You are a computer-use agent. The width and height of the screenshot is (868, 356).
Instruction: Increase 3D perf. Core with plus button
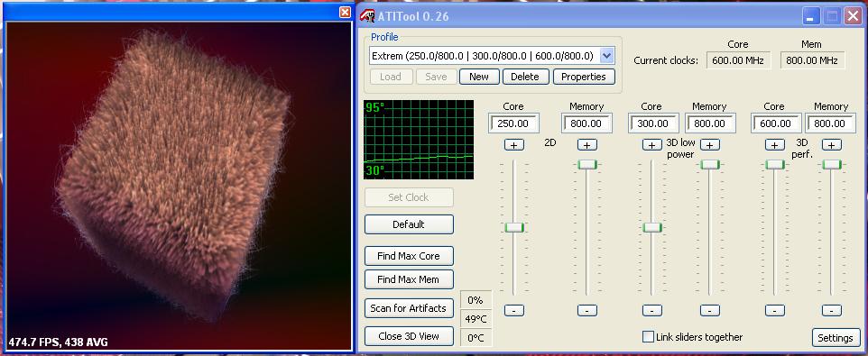pos(774,145)
